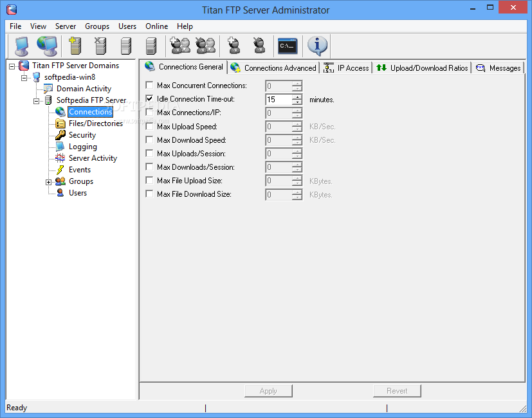The image size is (532, 418).
Task: Click the Users person icon in tree
Action: 60,193
